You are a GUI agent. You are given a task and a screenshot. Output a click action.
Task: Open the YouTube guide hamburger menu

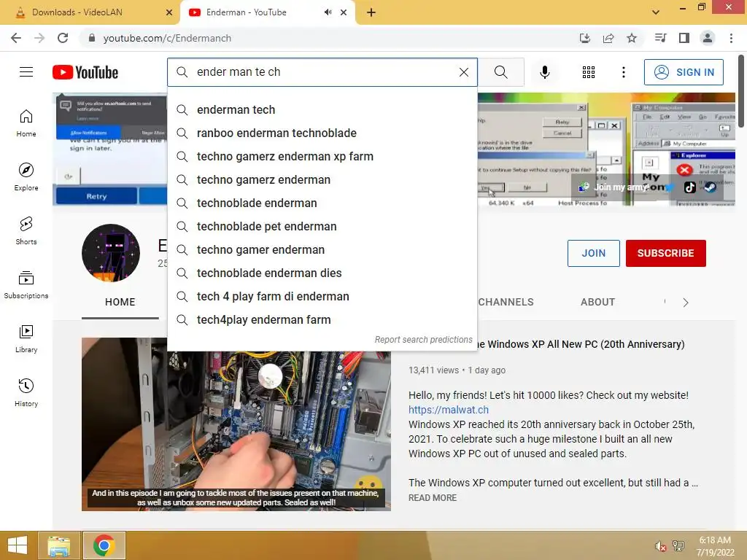coord(26,72)
